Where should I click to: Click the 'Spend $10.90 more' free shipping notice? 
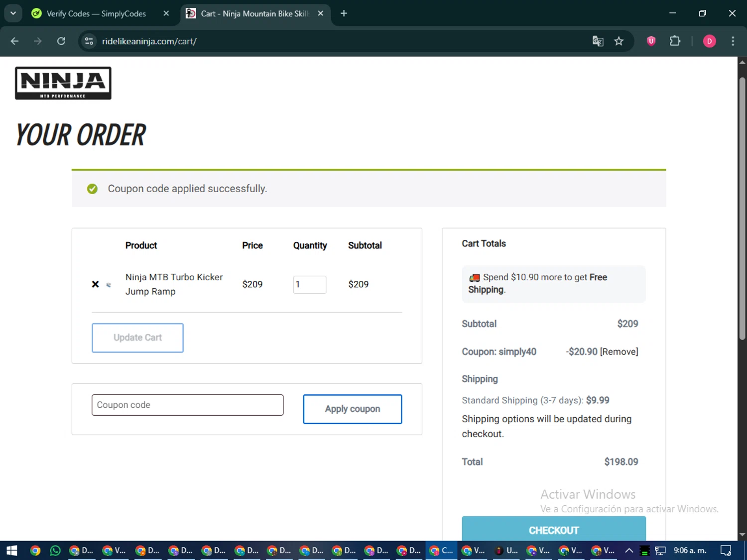[x=553, y=284]
